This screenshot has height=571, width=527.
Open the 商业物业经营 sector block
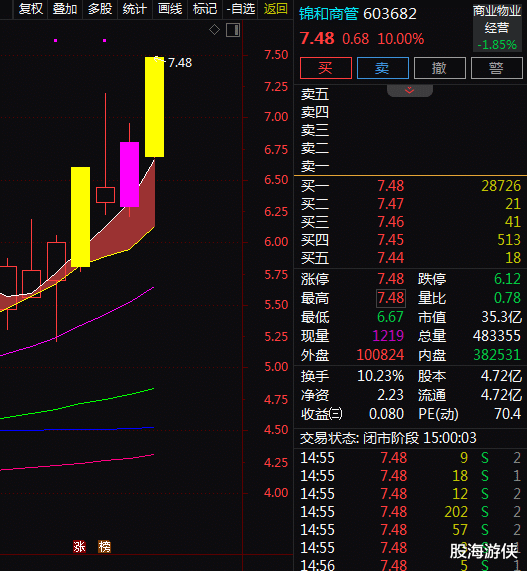tap(497, 27)
